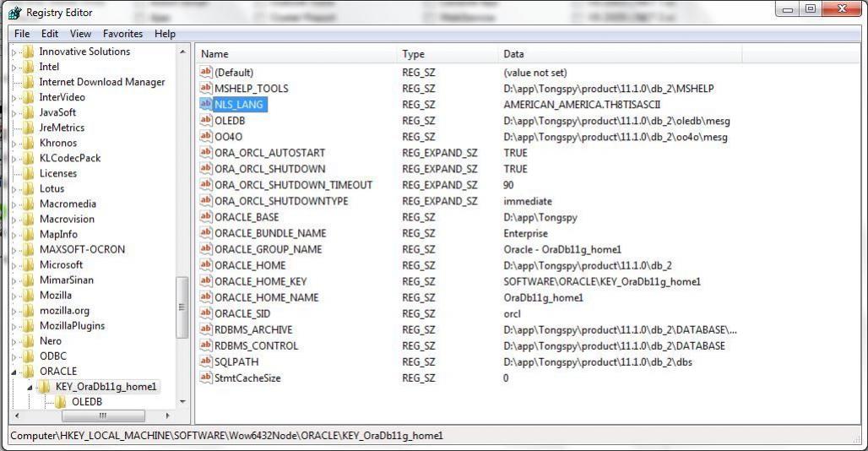868x451 pixels.
Task: Click the string icon of NLS_LANG value
Action: click(206, 104)
